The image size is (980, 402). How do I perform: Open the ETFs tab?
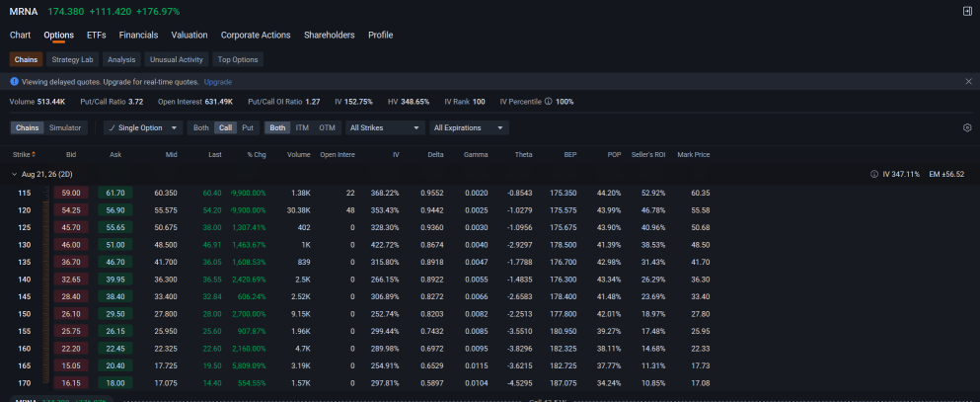[97, 35]
